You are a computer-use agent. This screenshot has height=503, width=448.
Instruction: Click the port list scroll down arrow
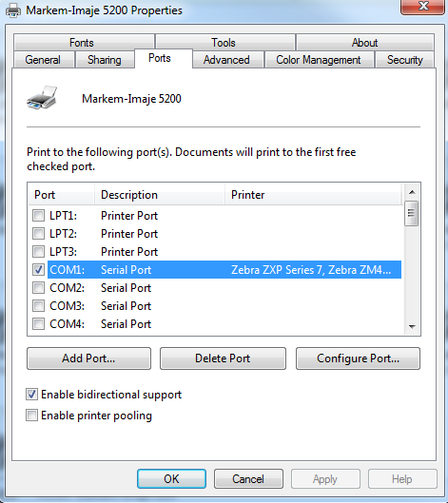412,326
